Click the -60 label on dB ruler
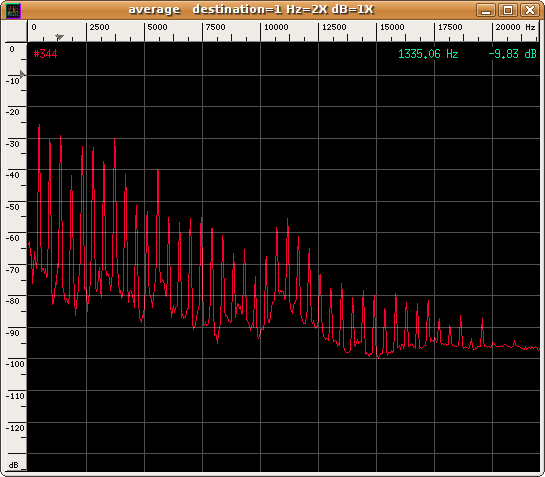 14,238
